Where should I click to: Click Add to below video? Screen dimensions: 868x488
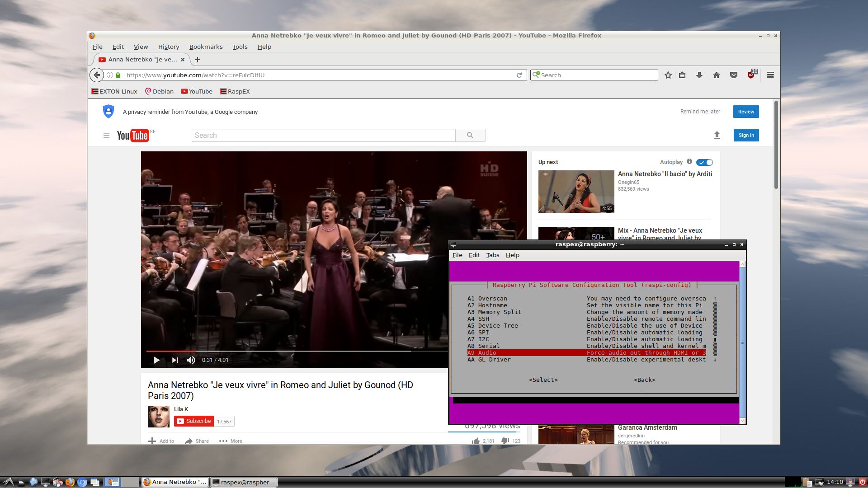pos(161,441)
